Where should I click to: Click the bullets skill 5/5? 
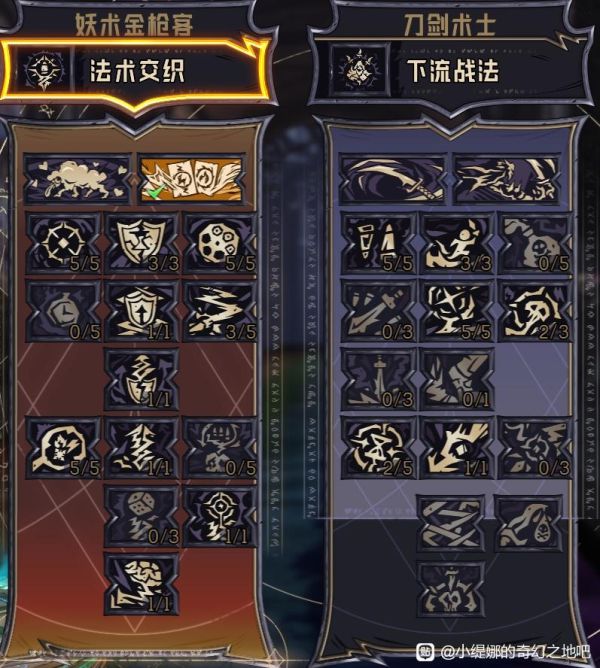point(378,244)
